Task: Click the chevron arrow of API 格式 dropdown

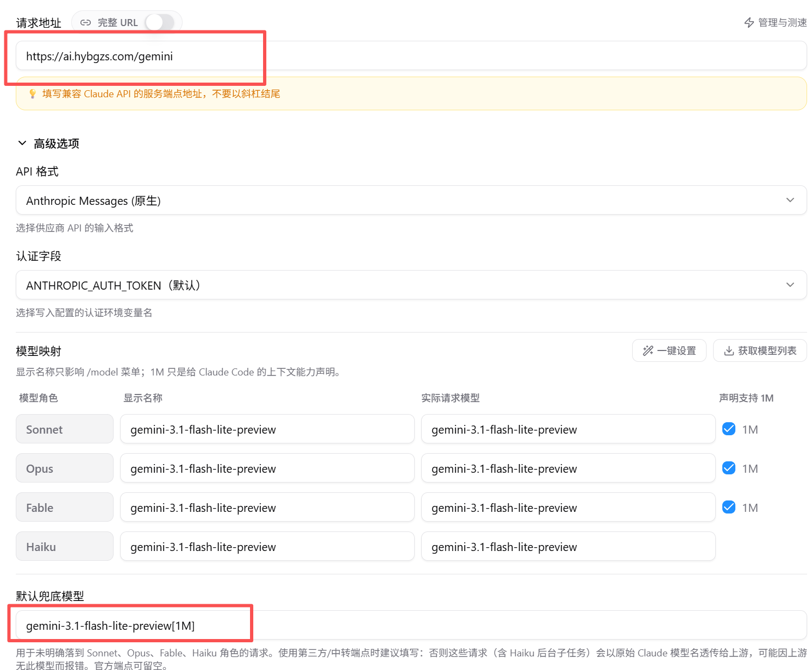Action: pyautogui.click(x=790, y=200)
